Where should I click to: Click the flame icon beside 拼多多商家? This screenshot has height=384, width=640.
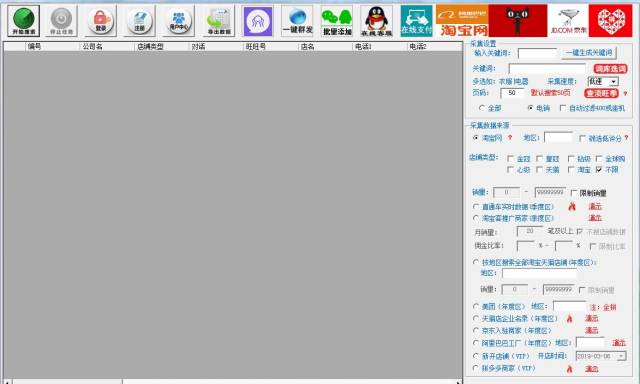(569, 369)
